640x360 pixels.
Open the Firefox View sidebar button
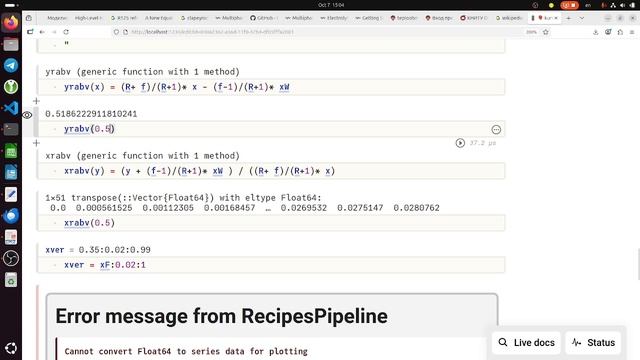29,18
